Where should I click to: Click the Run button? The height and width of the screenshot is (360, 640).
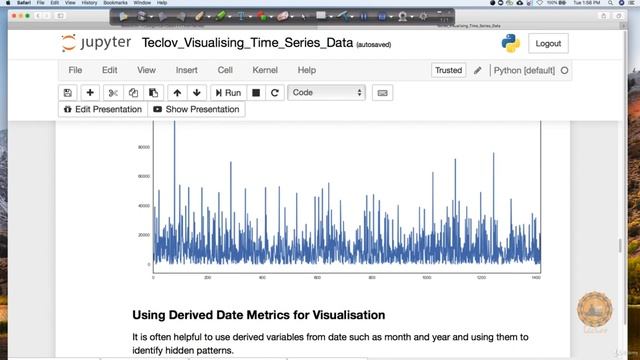click(x=229, y=93)
